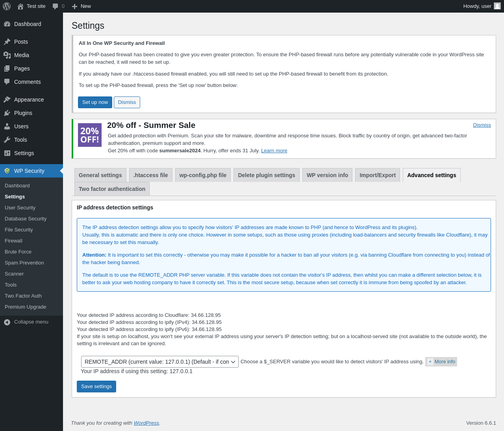The image size is (504, 431).
Task: Open Plugins via its plug icon
Action: (7, 113)
